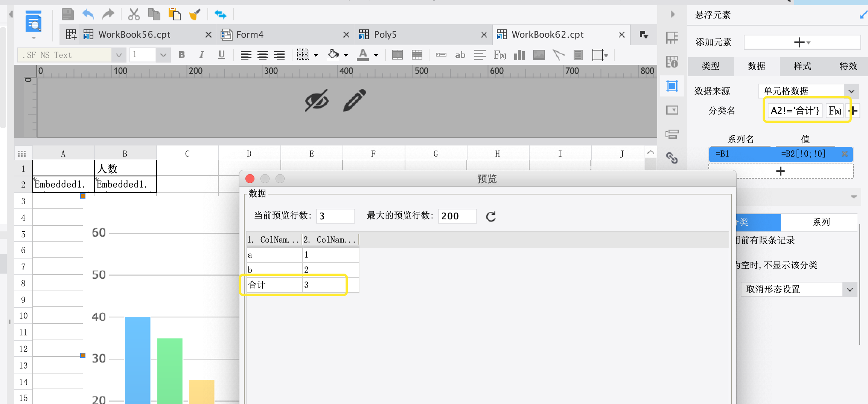Screen dimensions: 868x404
Task: Open the font color dropdown arrow
Action: pos(376,55)
